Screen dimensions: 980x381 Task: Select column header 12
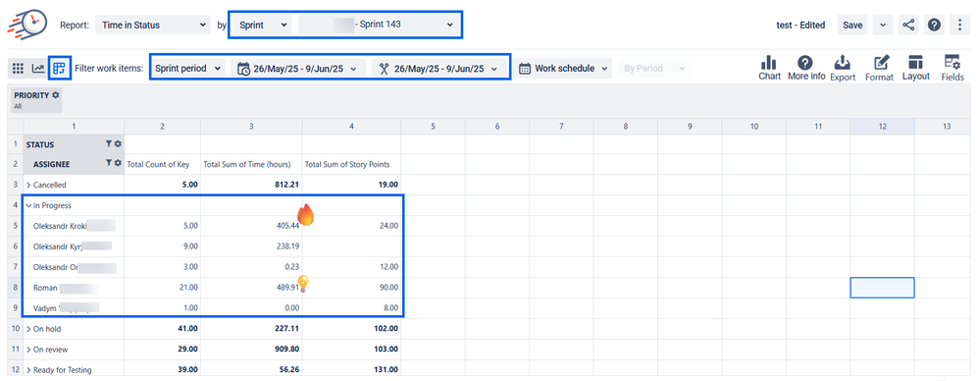pyautogui.click(x=882, y=127)
